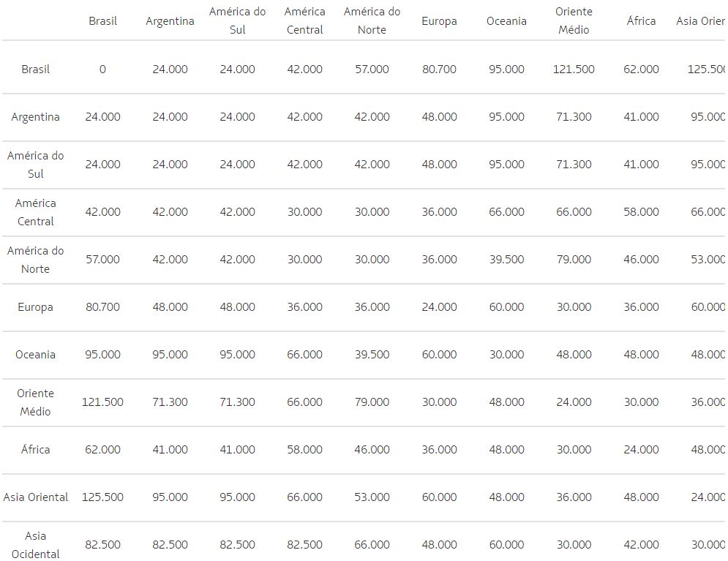Click 58.000 in the África row

304,450
